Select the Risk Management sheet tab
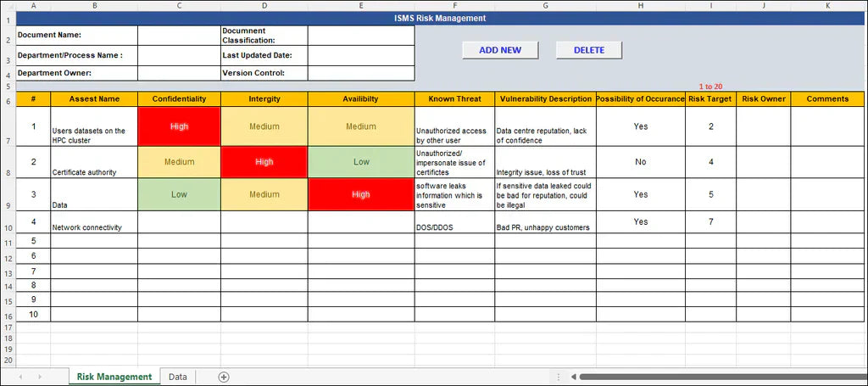The width and height of the screenshot is (868, 386). pos(114,377)
